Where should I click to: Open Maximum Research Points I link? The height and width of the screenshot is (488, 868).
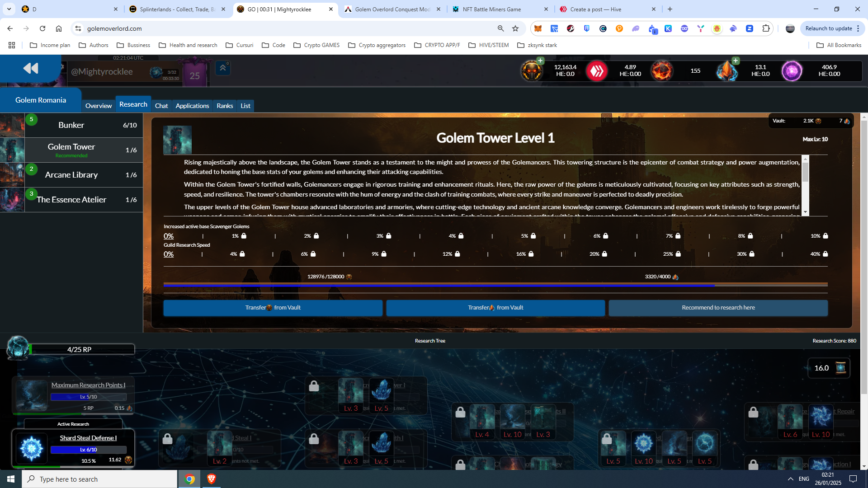pos(88,385)
